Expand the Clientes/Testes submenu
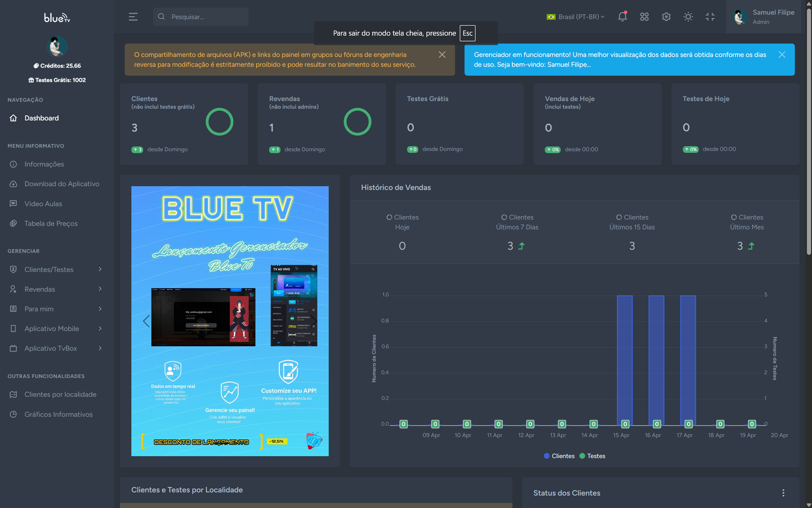 click(57, 269)
